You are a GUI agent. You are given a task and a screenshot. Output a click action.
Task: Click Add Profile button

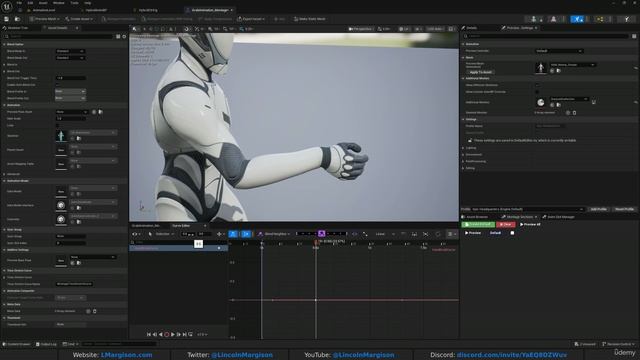click(599, 209)
